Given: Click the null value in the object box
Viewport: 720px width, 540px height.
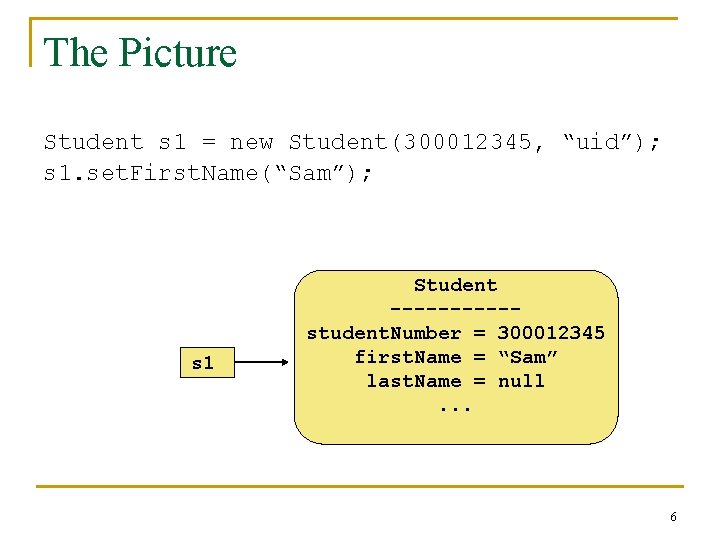Looking at the screenshot, I should pos(521,381).
